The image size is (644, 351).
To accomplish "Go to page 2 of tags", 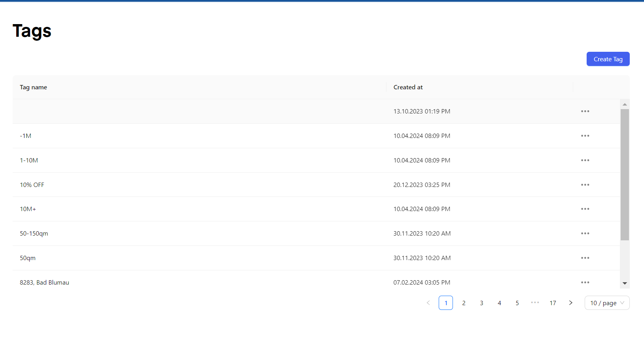I will point(464,303).
